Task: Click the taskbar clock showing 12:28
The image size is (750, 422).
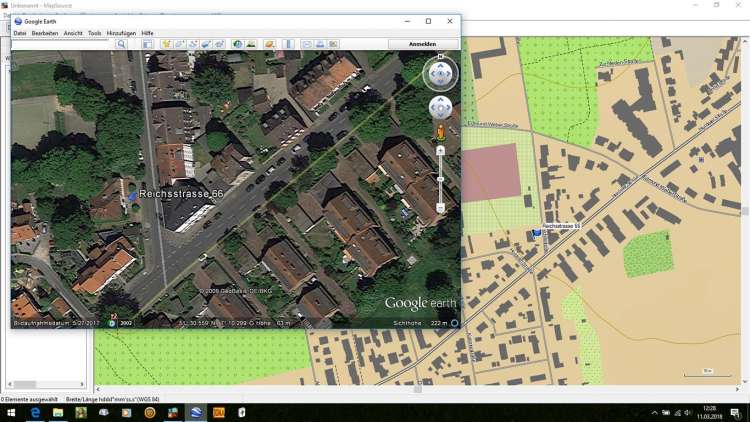Action: click(x=710, y=412)
